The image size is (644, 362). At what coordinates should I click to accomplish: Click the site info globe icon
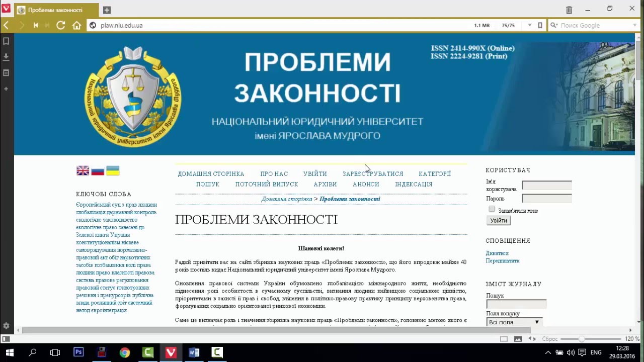click(93, 25)
